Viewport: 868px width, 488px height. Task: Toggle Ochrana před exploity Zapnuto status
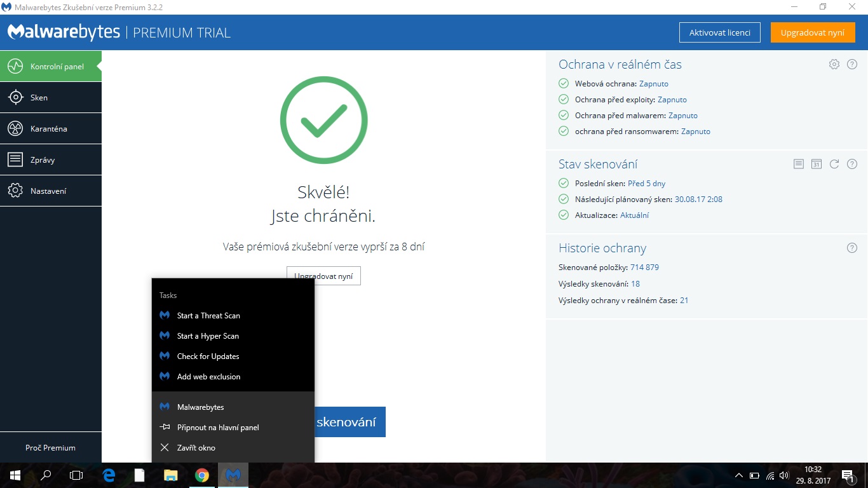(x=672, y=100)
